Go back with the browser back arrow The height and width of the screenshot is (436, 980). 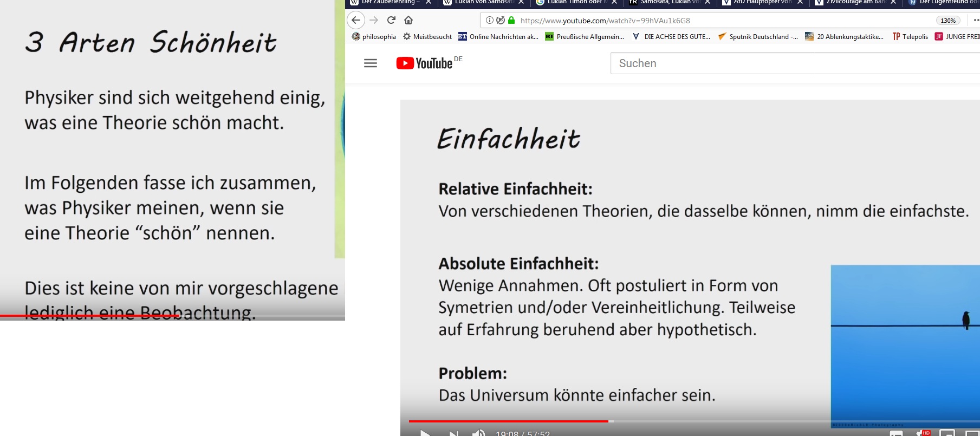click(356, 20)
